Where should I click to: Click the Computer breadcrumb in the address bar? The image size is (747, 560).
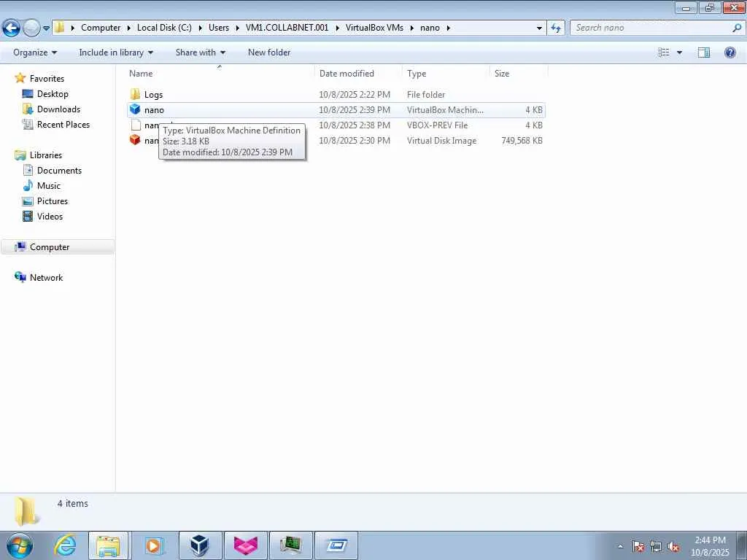pyautogui.click(x=101, y=28)
